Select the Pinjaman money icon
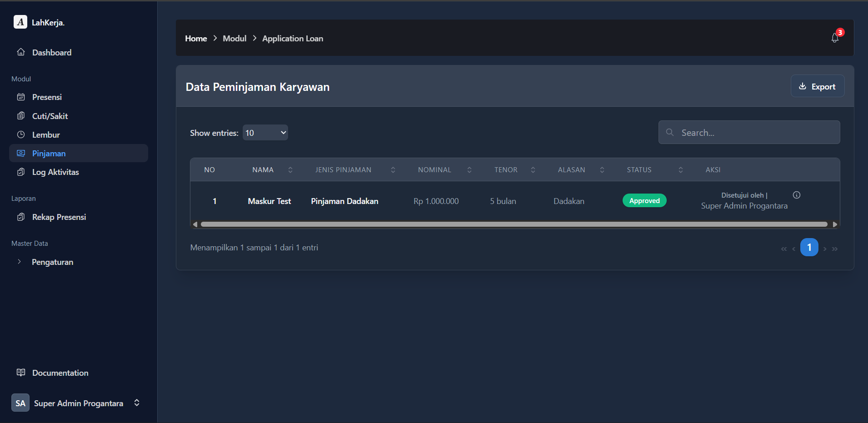Image resolution: width=868 pixels, height=423 pixels. coord(21,153)
